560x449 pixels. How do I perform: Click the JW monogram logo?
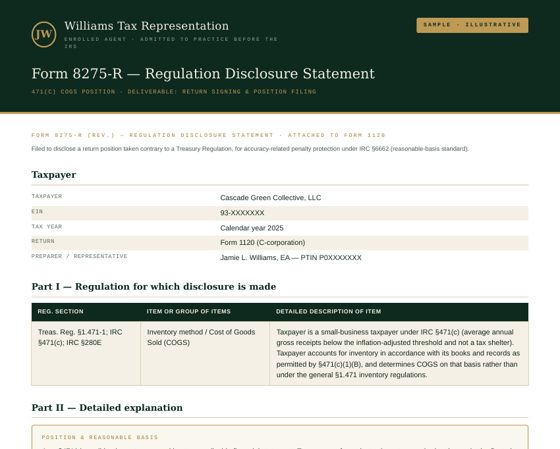click(x=44, y=34)
